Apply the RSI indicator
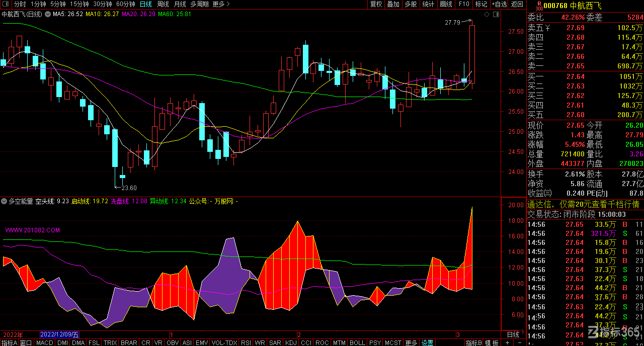This screenshot has height=346, width=644. (x=246, y=342)
